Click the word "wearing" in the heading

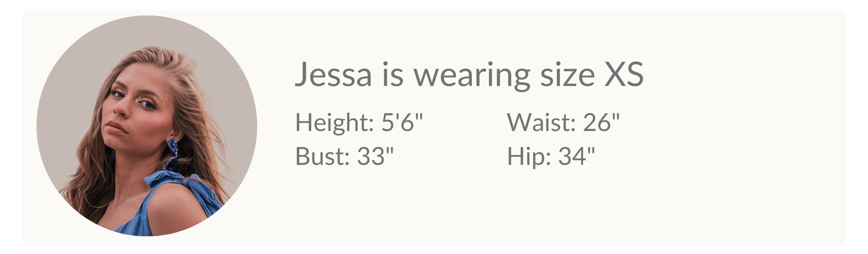[x=472, y=76]
